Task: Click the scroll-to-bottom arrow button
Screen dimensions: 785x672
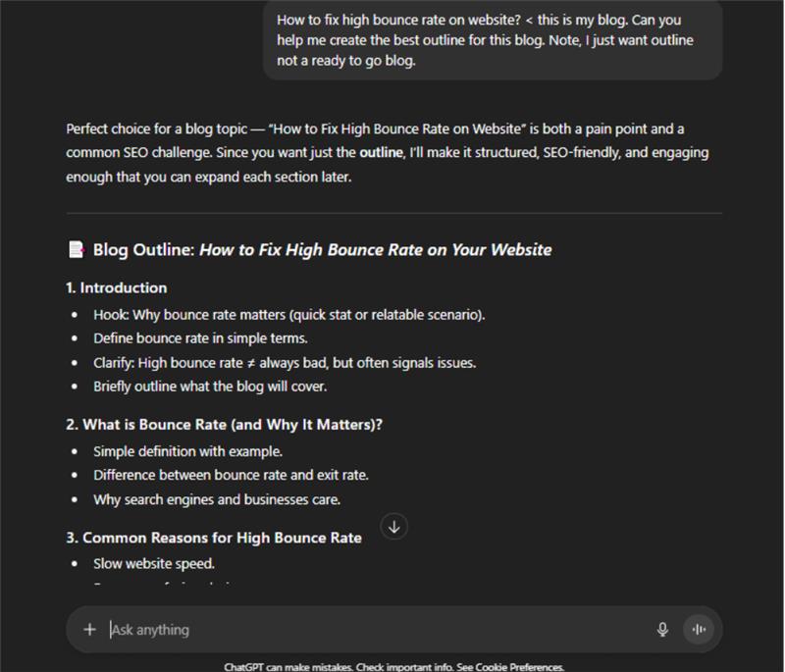Action: 393,527
